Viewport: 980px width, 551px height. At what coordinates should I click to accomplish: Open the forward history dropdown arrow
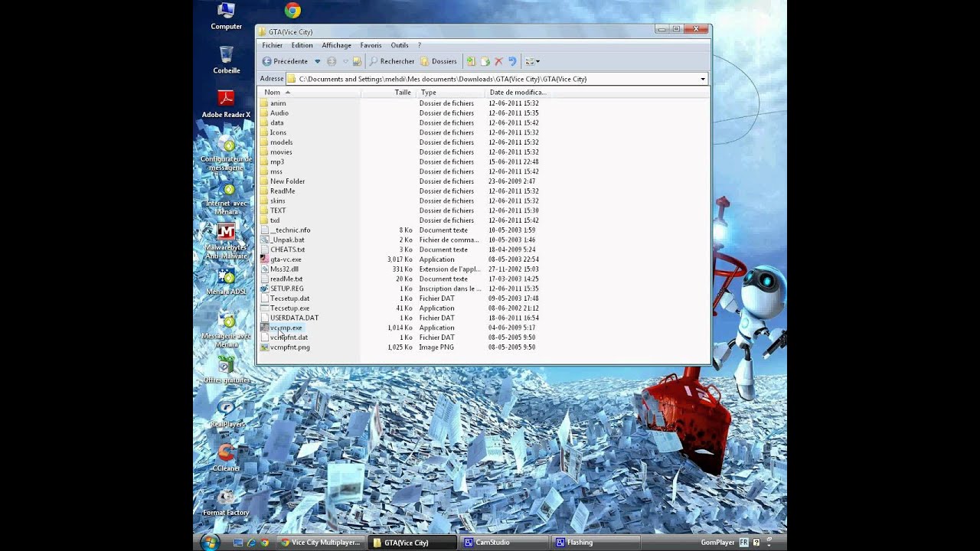(345, 61)
